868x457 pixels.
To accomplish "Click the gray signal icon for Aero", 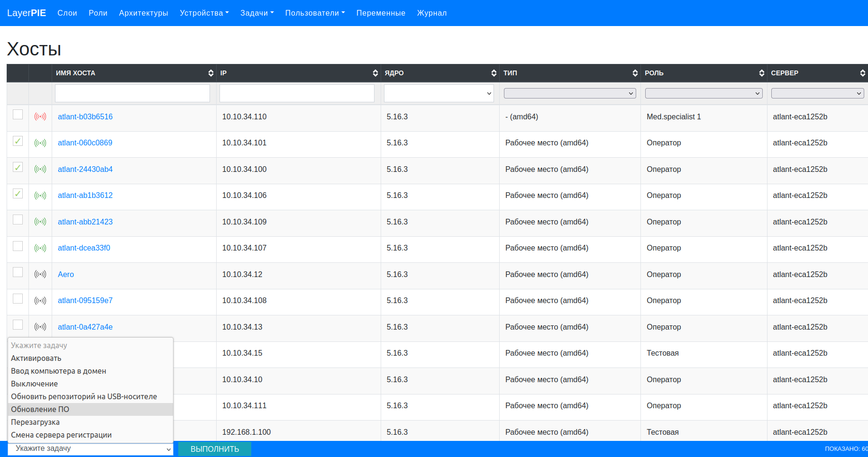I will [x=40, y=274].
